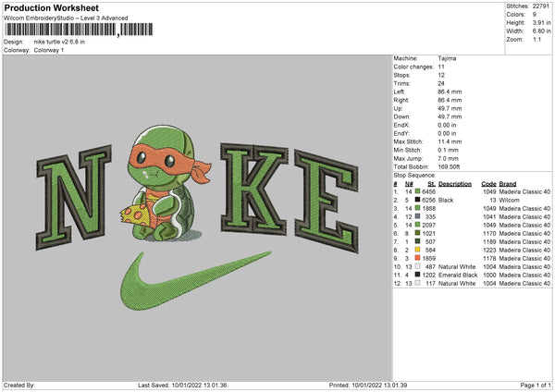
Task: Click the 'Natural White' description in row 10
Action: tap(457, 267)
